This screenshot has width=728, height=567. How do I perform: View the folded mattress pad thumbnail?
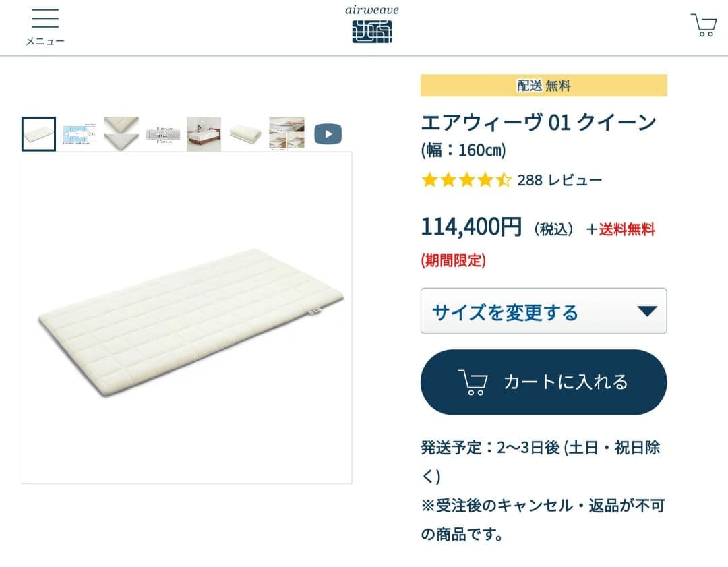[x=245, y=133]
